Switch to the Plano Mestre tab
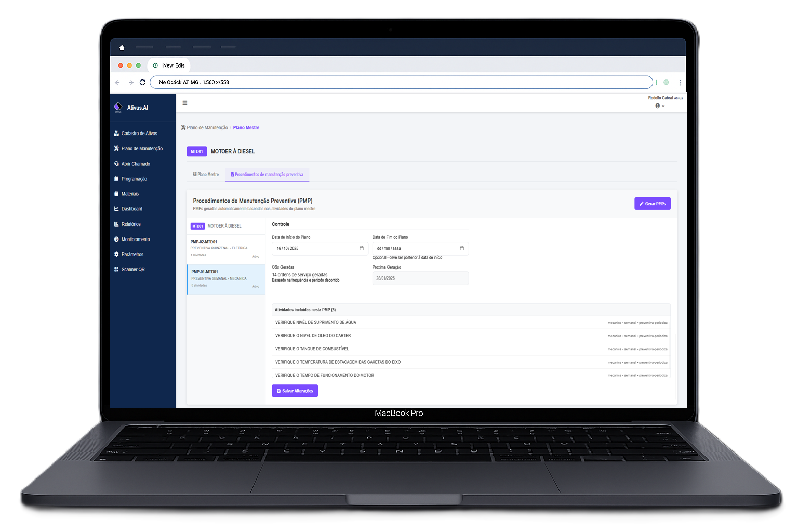798x532 pixels. click(206, 175)
